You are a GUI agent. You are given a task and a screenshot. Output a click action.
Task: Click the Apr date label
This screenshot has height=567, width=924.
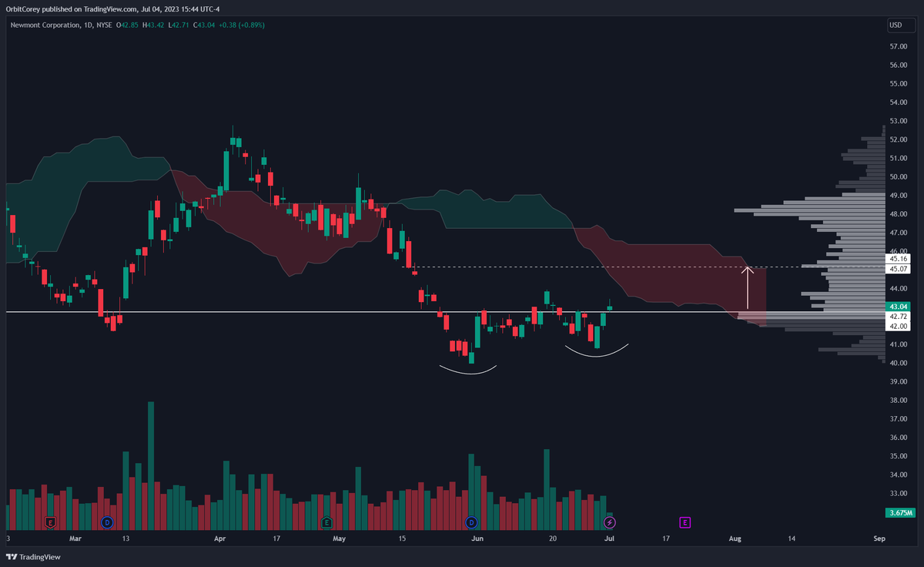click(221, 539)
